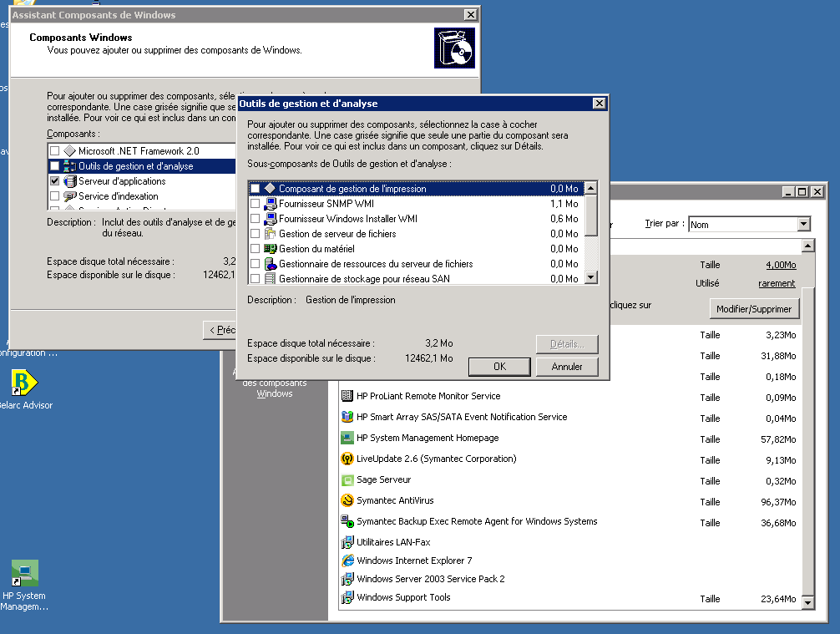Click the programs list scroll down arrow
This screenshot has width=840, height=634.
click(808, 603)
